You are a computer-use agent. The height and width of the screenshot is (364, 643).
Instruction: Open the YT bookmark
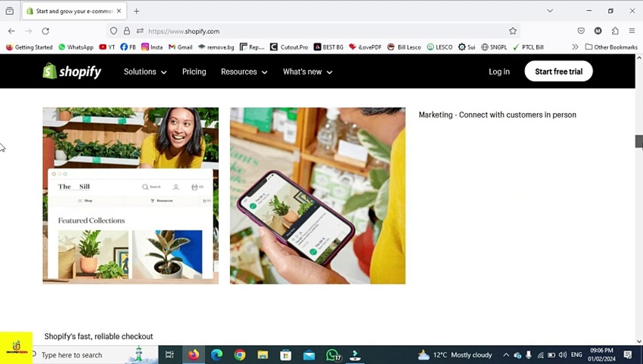click(x=107, y=47)
